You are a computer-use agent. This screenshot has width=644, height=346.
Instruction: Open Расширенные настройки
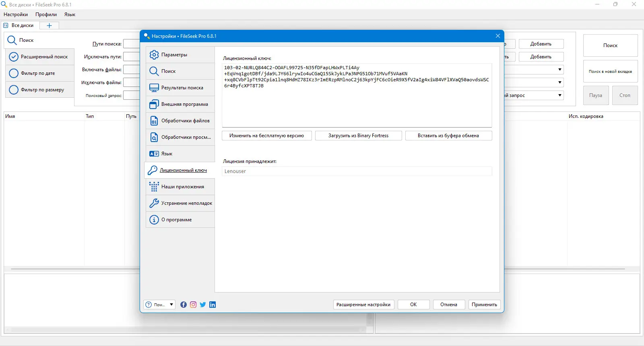tap(363, 305)
